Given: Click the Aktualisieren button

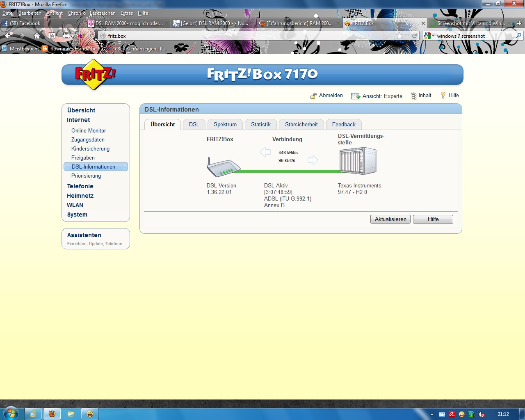Looking at the screenshot, I should click(390, 219).
